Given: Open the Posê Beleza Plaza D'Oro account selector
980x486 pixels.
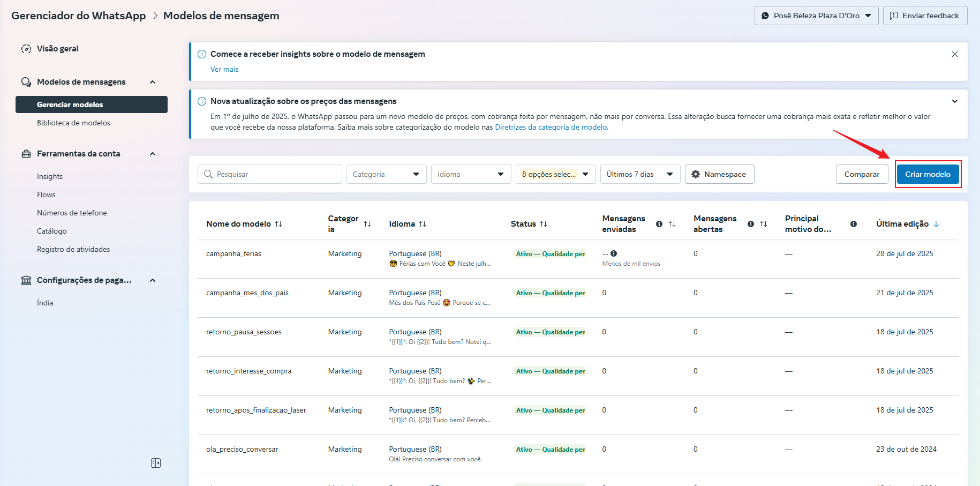Looking at the screenshot, I should coord(816,16).
